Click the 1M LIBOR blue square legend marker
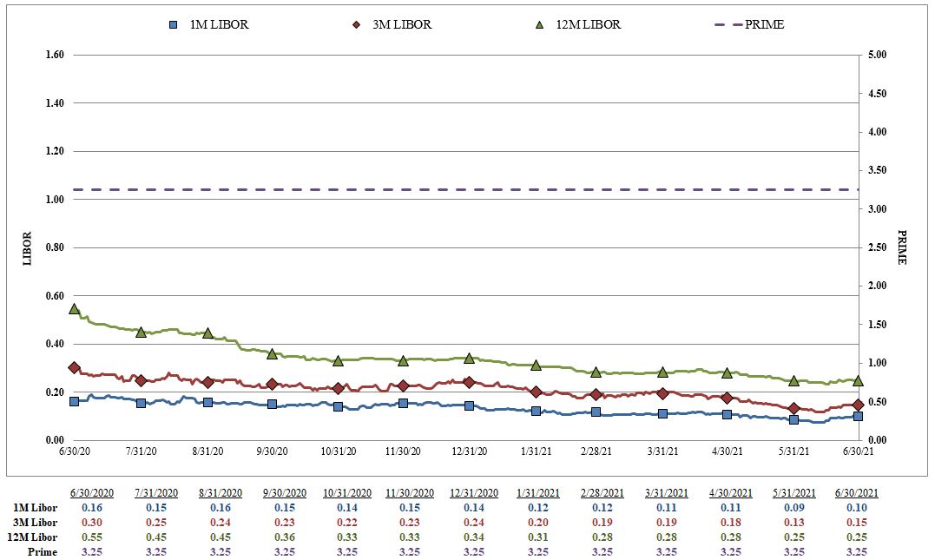The width and height of the screenshot is (935, 560). (174, 24)
